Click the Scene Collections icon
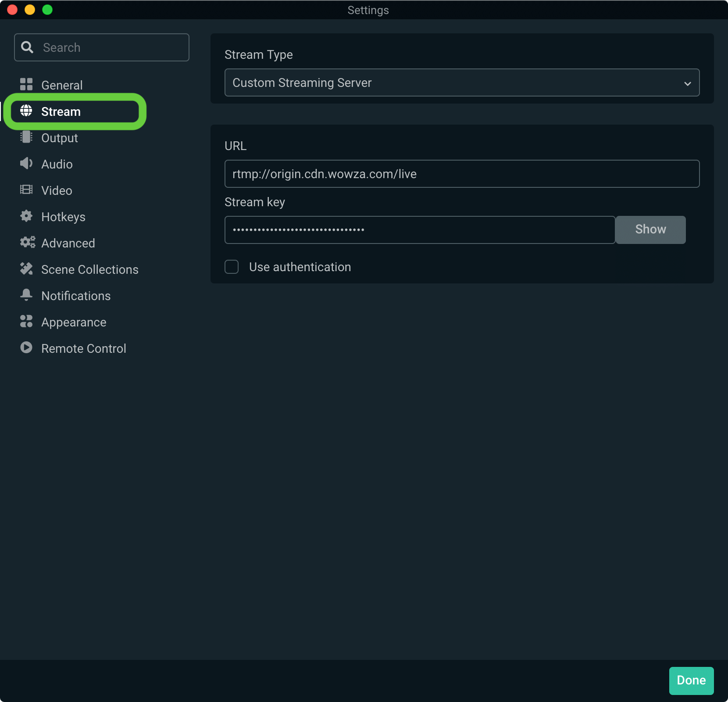Viewport: 728px width, 702px height. tap(26, 269)
